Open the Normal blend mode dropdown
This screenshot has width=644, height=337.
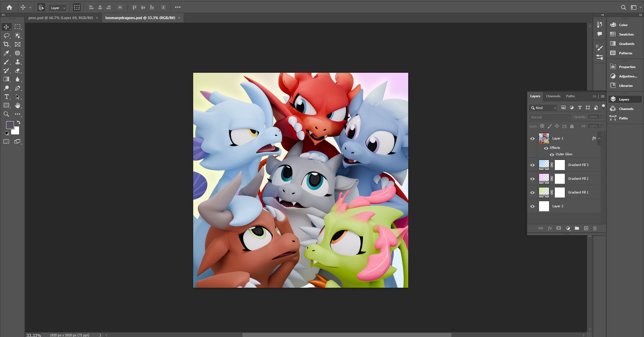click(x=550, y=117)
